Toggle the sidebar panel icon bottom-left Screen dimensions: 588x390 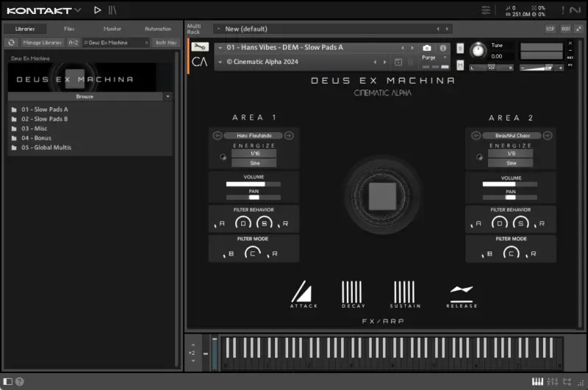pyautogui.click(x=7, y=381)
